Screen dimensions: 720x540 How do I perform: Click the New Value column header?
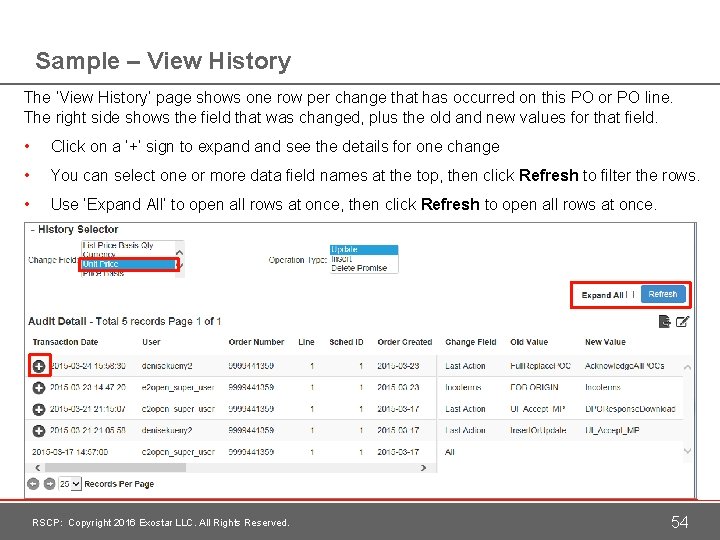coord(605,342)
